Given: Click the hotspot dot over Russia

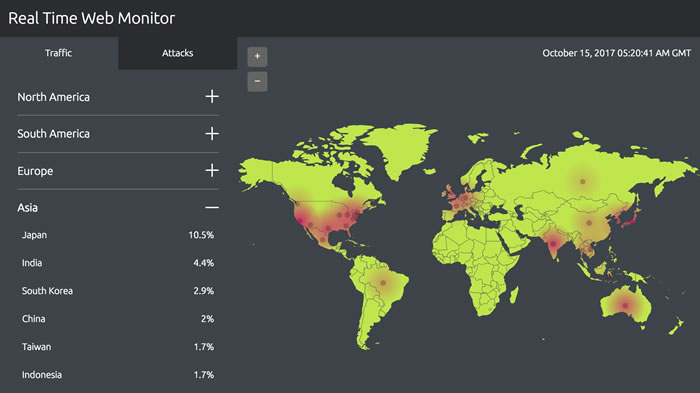Looking at the screenshot, I should pos(583,181).
